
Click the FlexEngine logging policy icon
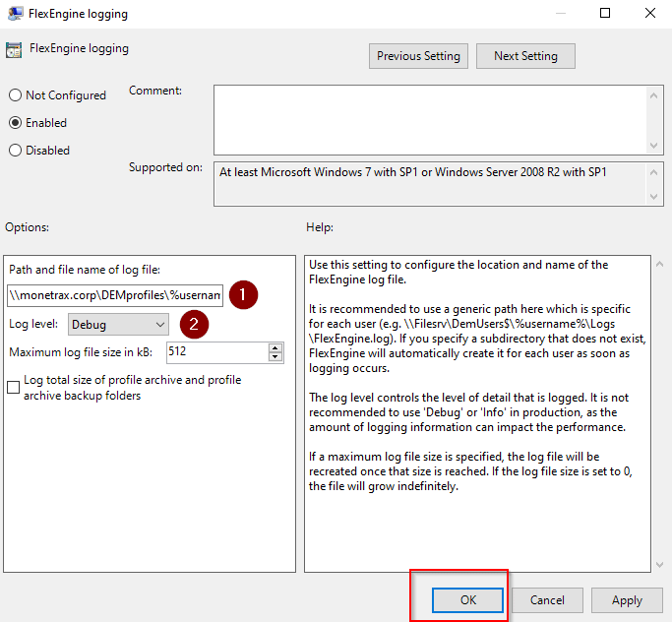(x=14, y=49)
